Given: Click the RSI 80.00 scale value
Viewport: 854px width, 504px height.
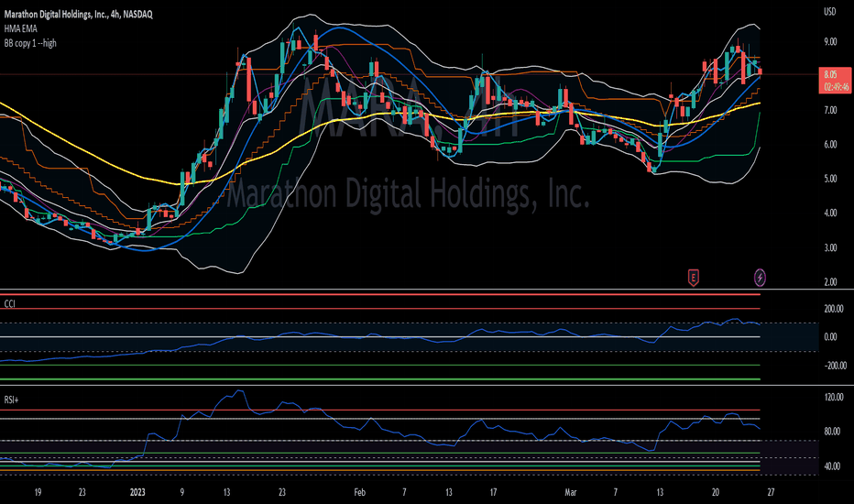Looking at the screenshot, I should [832, 432].
